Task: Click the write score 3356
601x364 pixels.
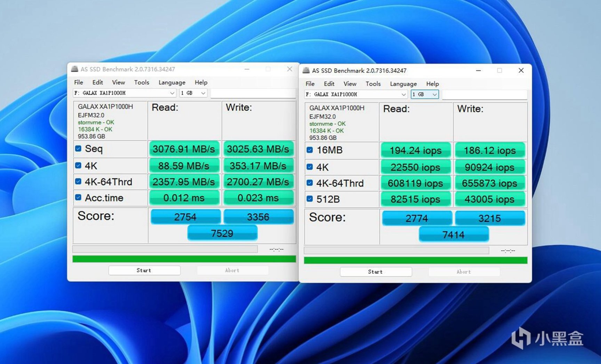Action: pyautogui.click(x=258, y=217)
